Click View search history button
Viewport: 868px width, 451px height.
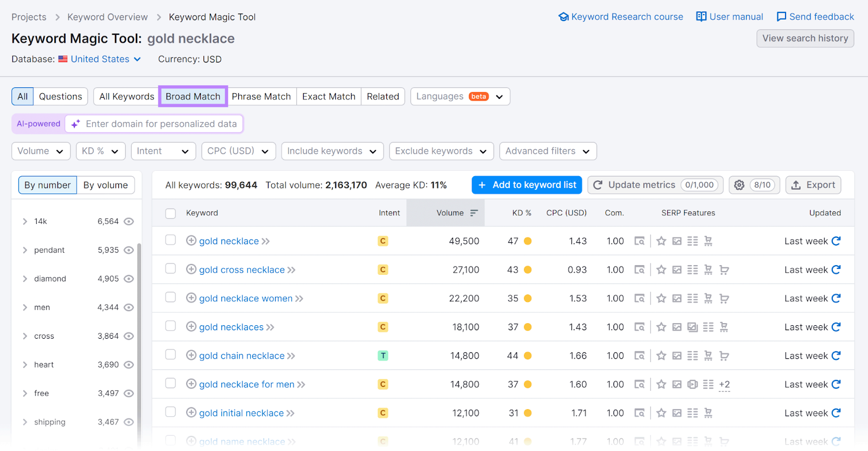coord(805,38)
